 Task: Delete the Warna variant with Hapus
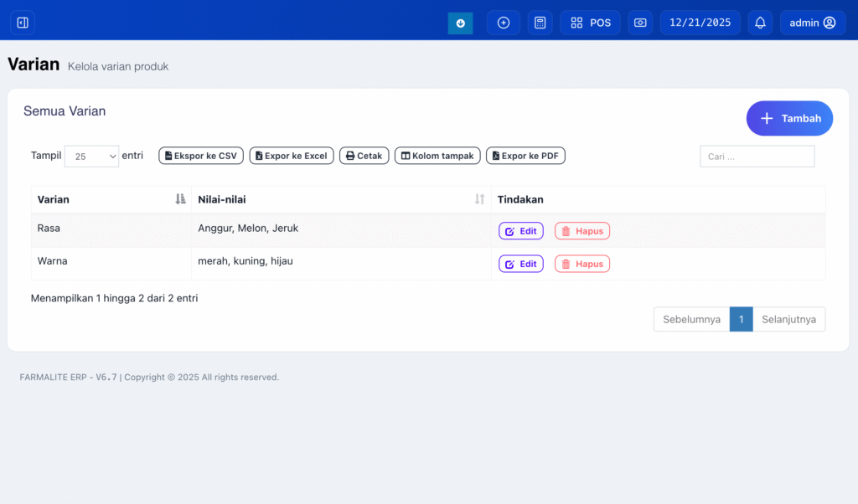[581, 264]
